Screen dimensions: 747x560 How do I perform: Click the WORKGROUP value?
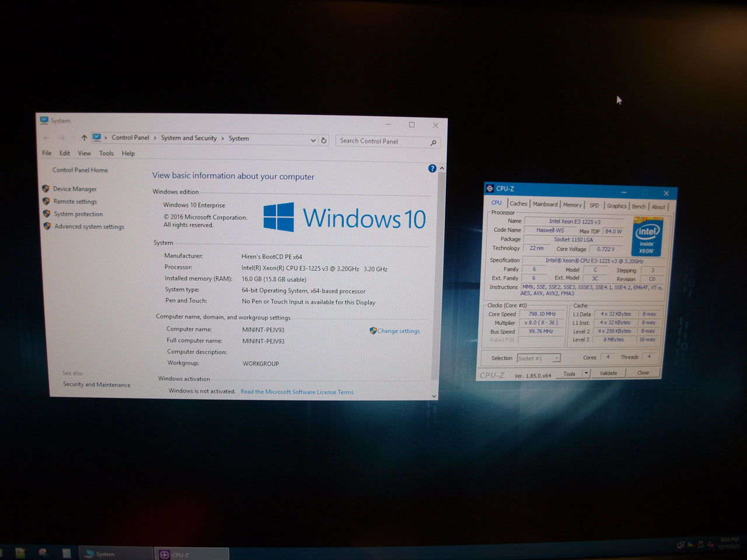(261, 363)
